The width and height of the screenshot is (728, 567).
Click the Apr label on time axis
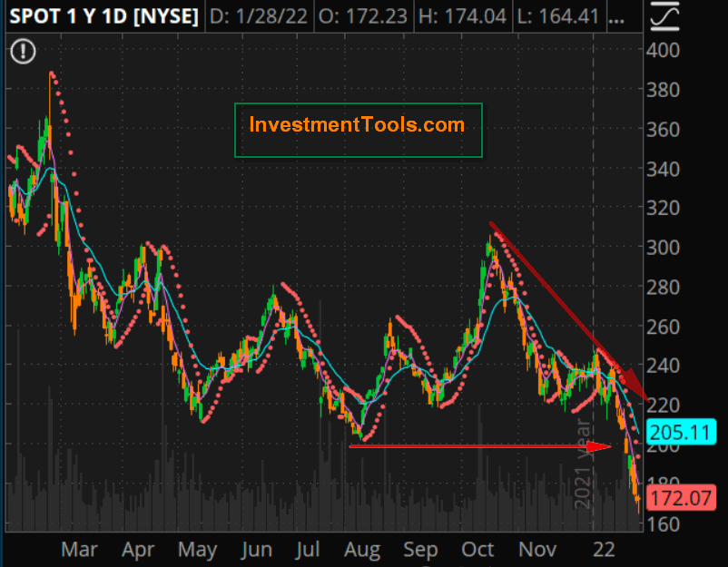point(138,551)
